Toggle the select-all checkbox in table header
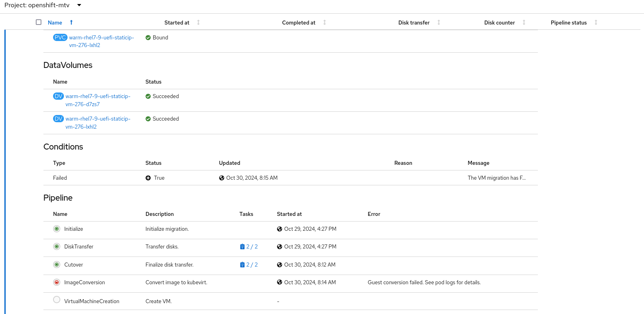 pyautogui.click(x=39, y=22)
